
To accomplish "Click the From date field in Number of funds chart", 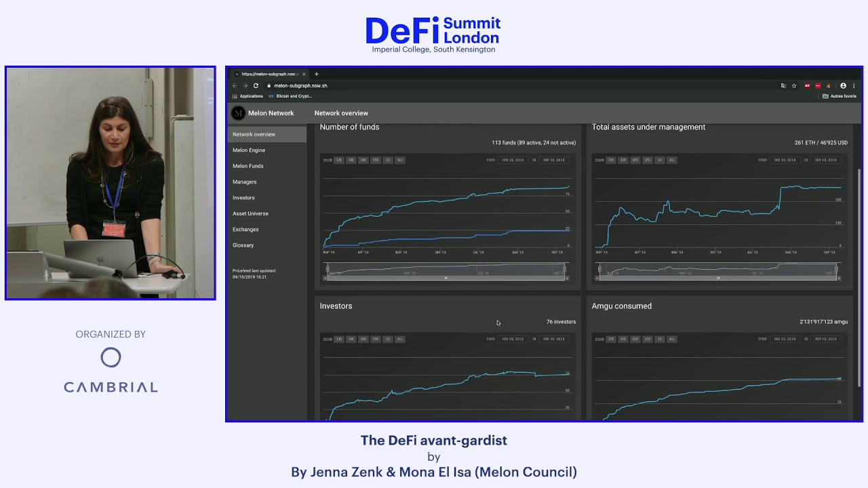I will (x=513, y=160).
